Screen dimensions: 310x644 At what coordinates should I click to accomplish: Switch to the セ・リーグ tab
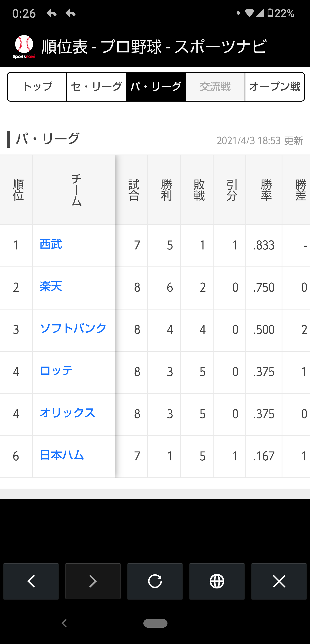pos(96,87)
